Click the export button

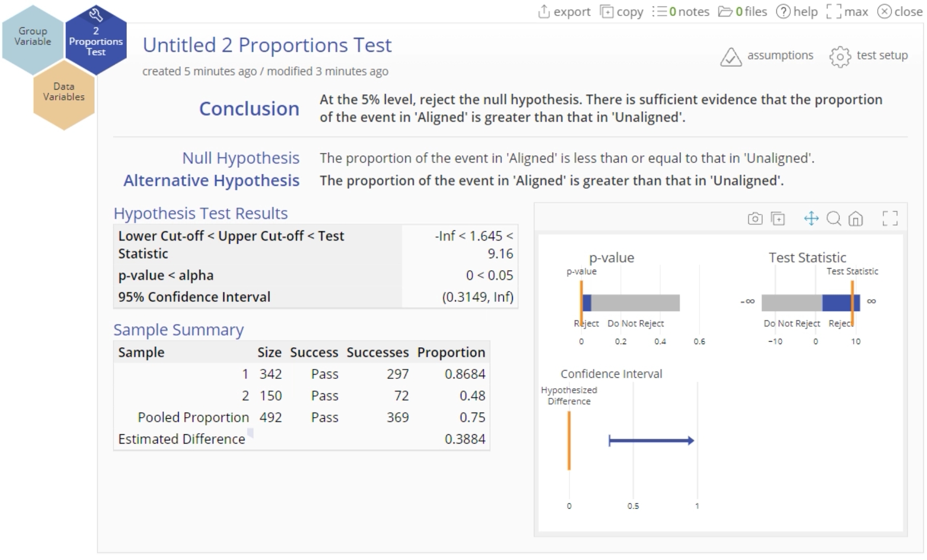(564, 11)
